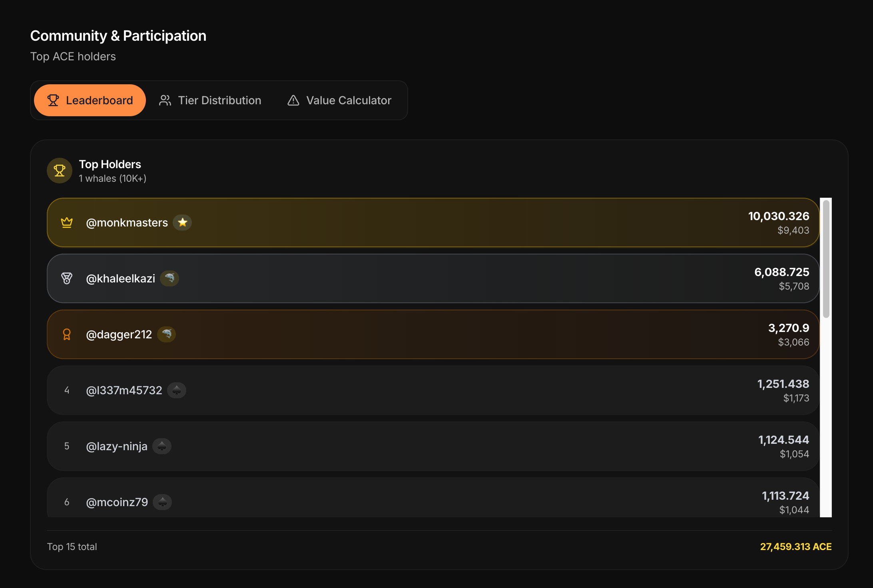Click the 27,459.313 ACE total value
The image size is (873, 588).
(795, 547)
